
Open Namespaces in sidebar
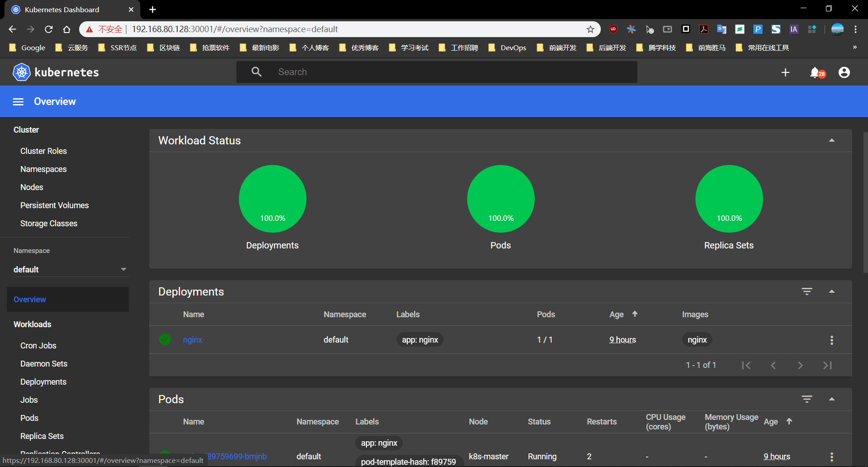[43, 169]
